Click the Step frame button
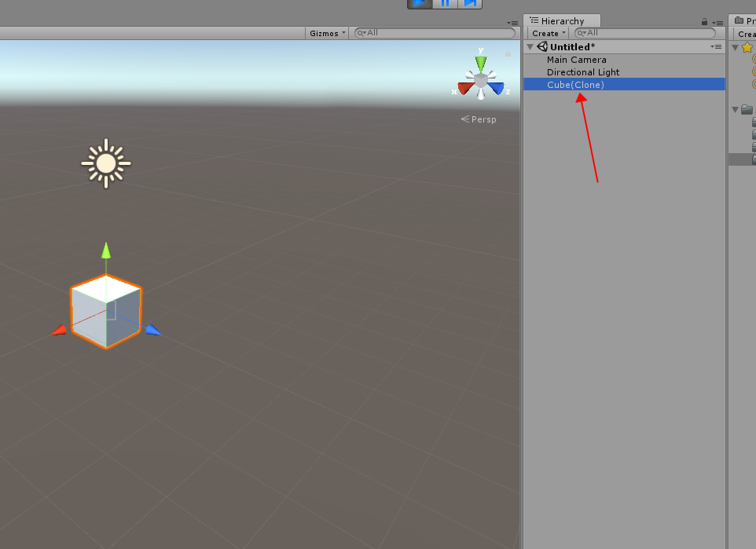 472,5
